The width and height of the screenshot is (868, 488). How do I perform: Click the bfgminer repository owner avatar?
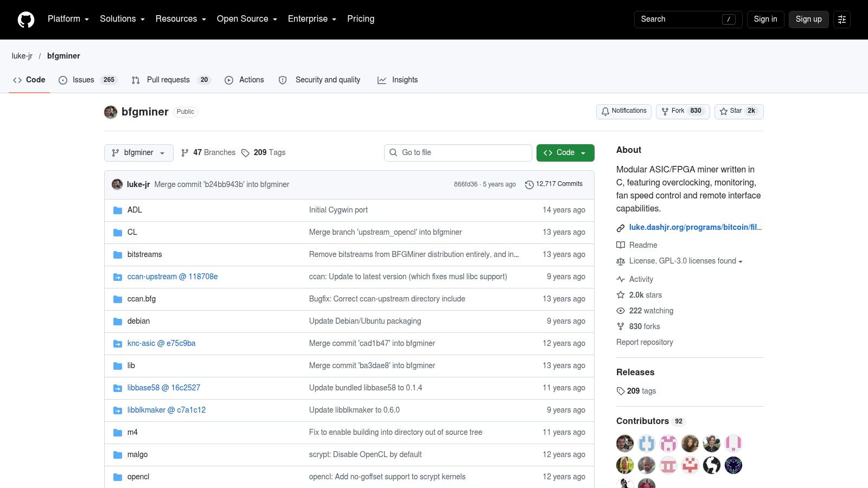point(111,112)
